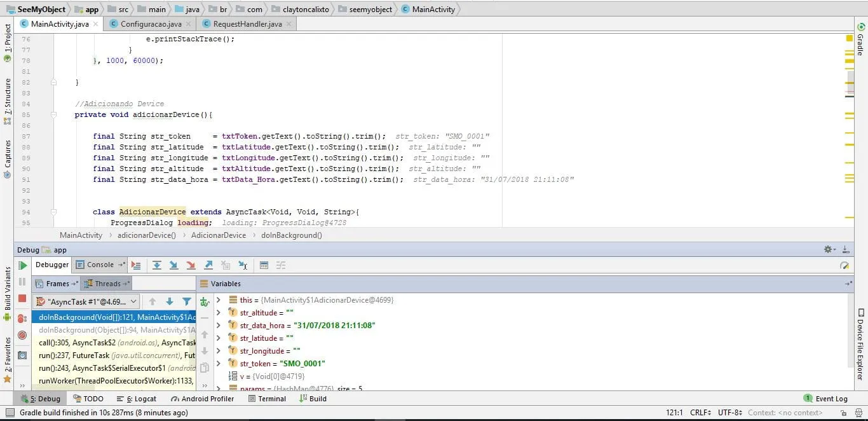Open the AsyncTask #1 thread dropdown
Image resolution: width=868 pixels, height=421 pixels.
click(x=86, y=301)
